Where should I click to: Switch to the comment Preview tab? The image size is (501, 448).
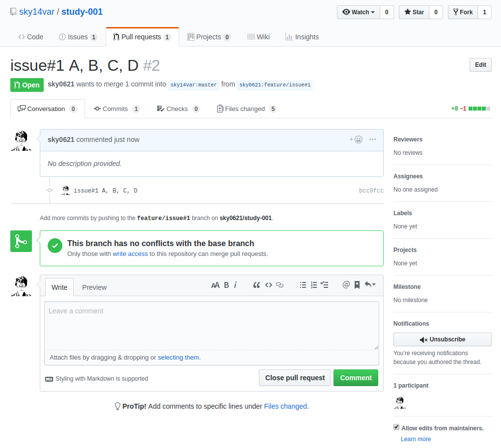point(94,287)
